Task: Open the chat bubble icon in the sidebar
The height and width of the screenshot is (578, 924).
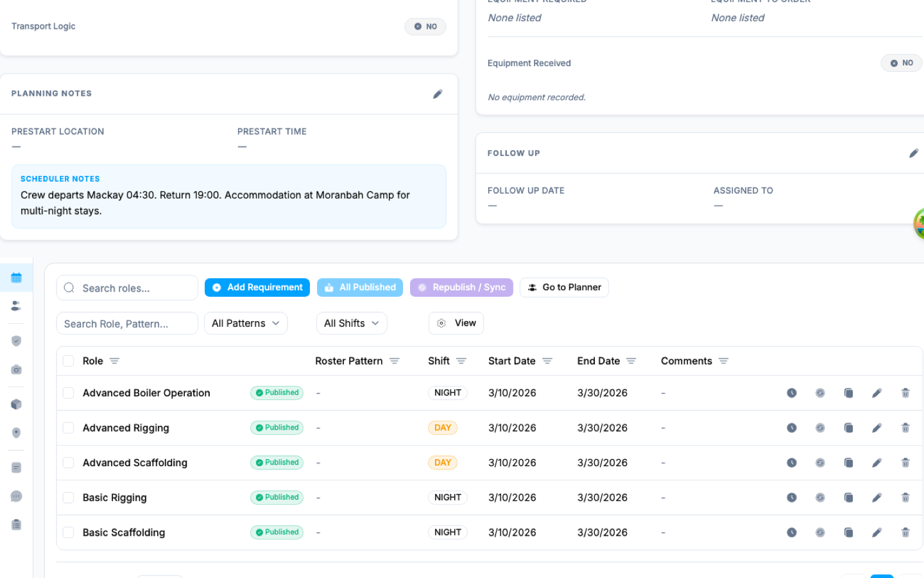Action: tap(16, 496)
